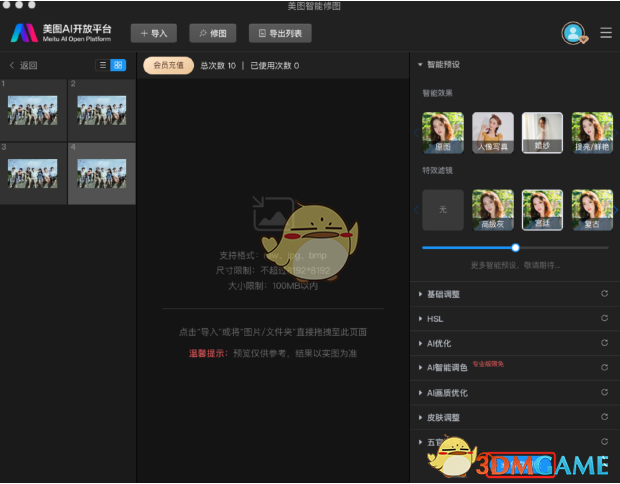Reset the HSL settings
This screenshot has height=484, width=620.
(x=604, y=318)
